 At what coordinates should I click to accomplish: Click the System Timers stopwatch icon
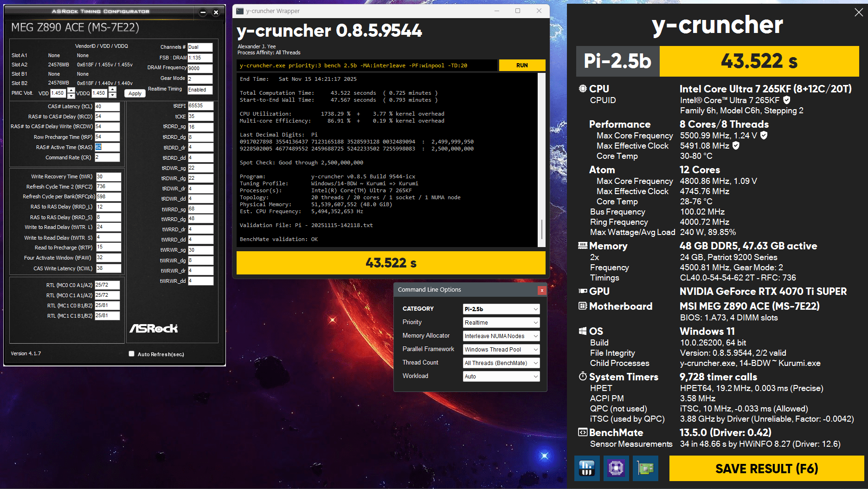pos(583,376)
